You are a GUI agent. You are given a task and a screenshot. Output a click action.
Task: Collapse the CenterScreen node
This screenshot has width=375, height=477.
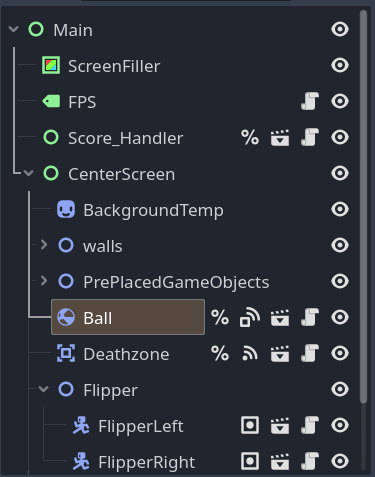(x=29, y=173)
